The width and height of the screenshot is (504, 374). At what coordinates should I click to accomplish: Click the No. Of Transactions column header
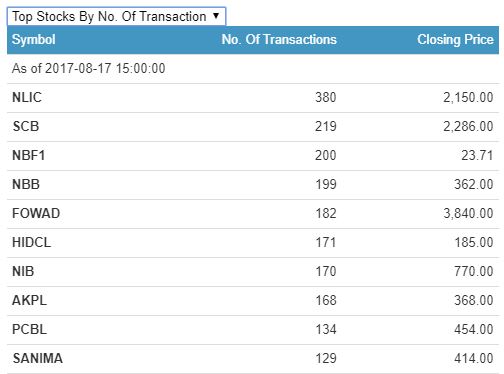(279, 40)
